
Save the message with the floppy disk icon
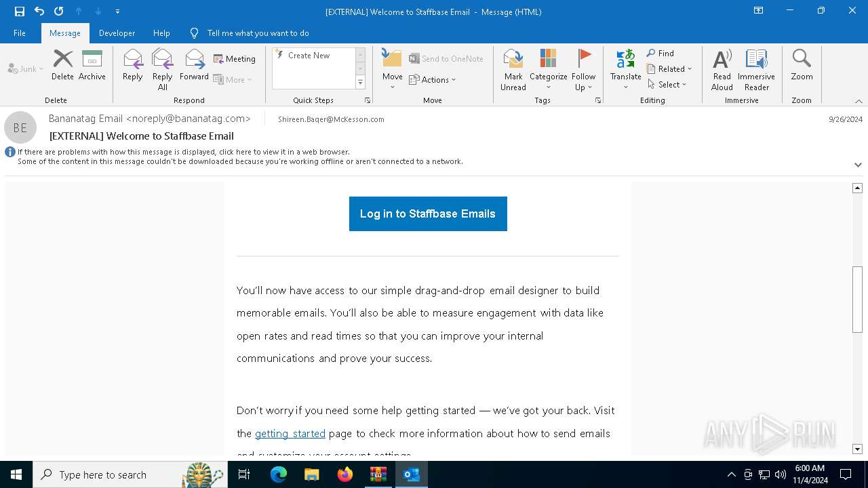[x=20, y=12]
